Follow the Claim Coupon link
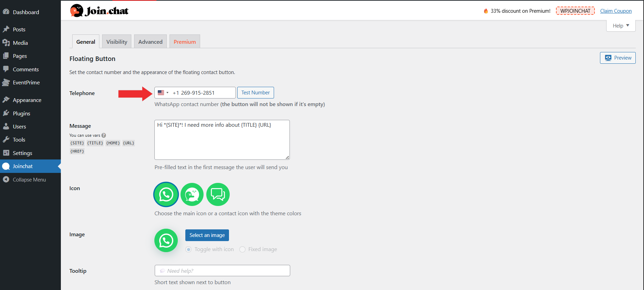 click(615, 11)
